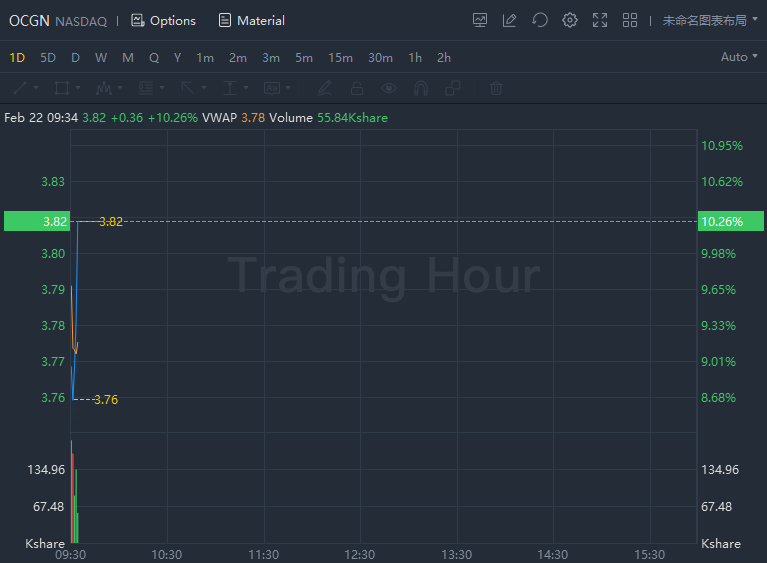Switch to 2m interval
Image resolution: width=767 pixels, height=563 pixels.
click(238, 58)
